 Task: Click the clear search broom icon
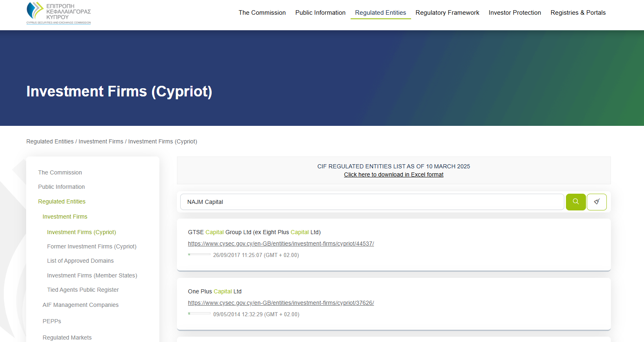click(x=597, y=202)
